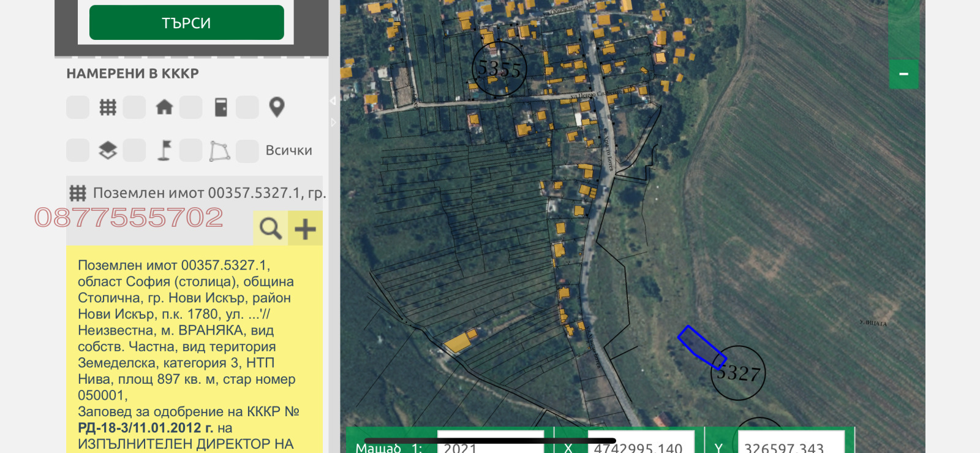Screen dimensions: 980x453
Task: Collapse side panel with upper left-pointing arrow
Action: coord(333,101)
